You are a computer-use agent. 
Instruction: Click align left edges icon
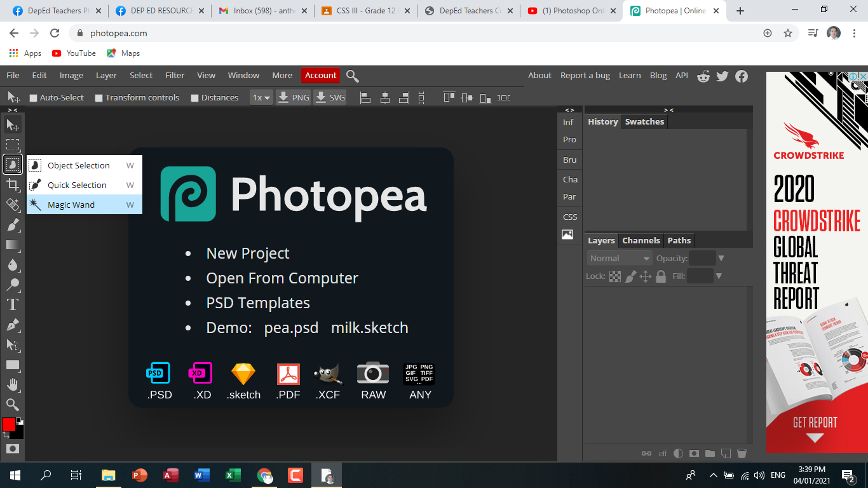[365, 98]
